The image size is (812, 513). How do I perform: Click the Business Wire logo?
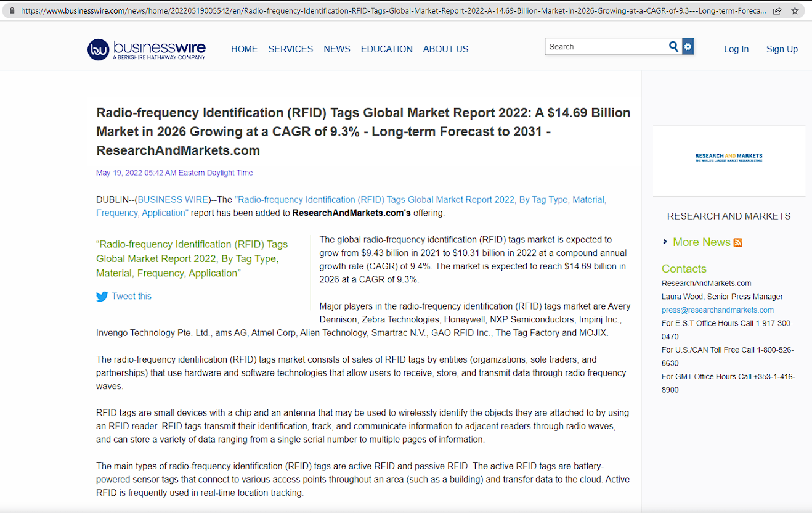tap(147, 49)
